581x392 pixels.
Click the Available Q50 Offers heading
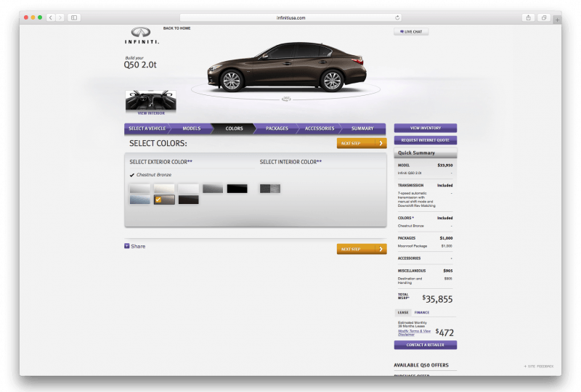tap(421, 365)
